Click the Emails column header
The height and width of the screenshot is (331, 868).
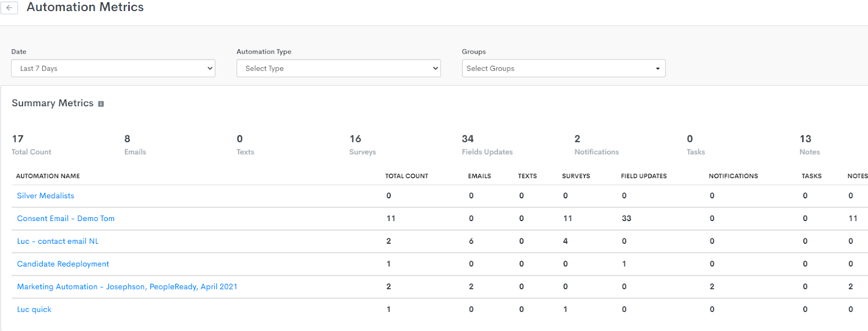(x=479, y=176)
